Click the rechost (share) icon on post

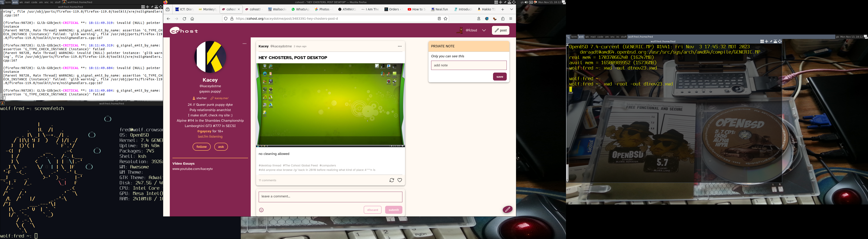(392, 180)
